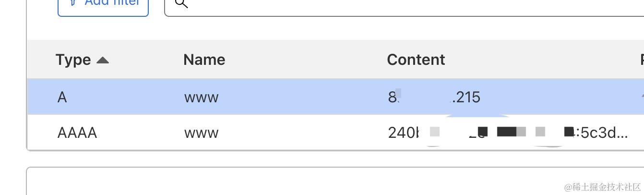Click the Add filter button
The height and width of the screenshot is (195, 644).
tap(103, 5)
